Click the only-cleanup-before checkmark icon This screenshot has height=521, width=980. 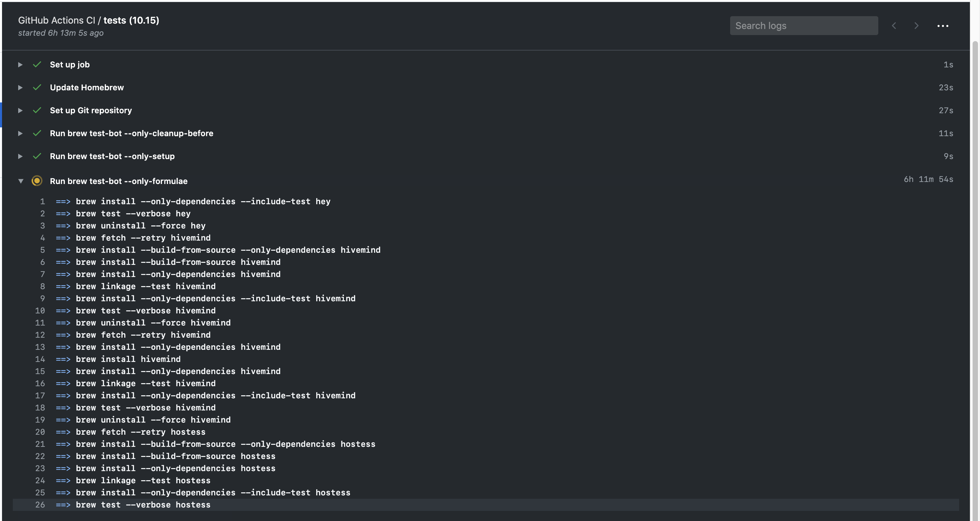coord(37,133)
